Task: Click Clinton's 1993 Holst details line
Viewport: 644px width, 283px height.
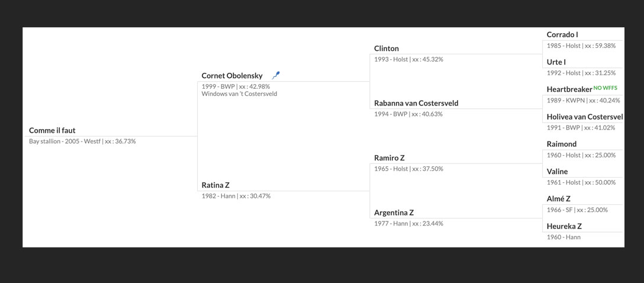Action: (x=408, y=59)
